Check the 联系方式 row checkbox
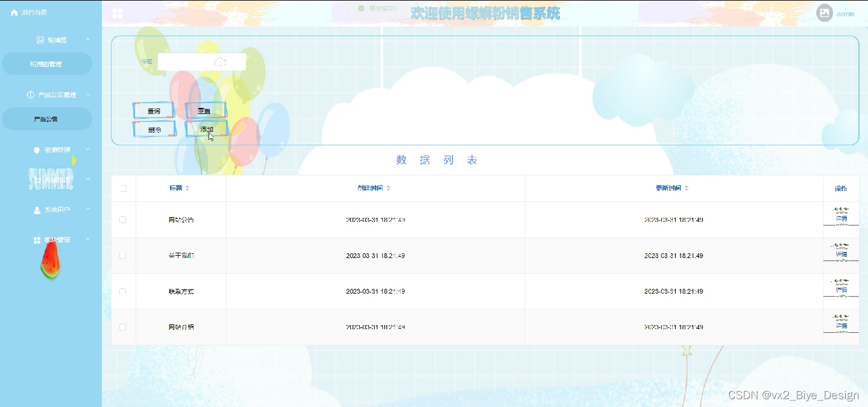The width and height of the screenshot is (868, 407). (x=123, y=291)
